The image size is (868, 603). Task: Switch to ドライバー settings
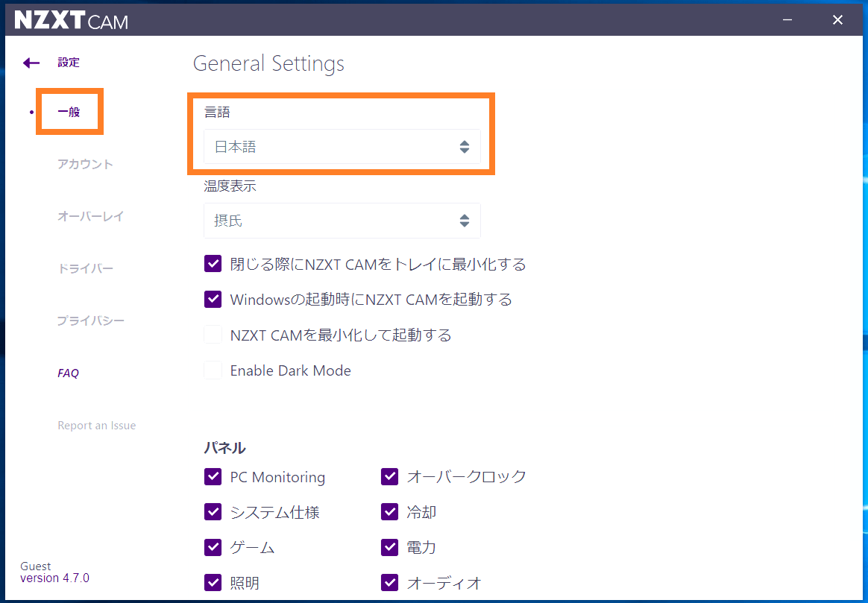click(85, 269)
